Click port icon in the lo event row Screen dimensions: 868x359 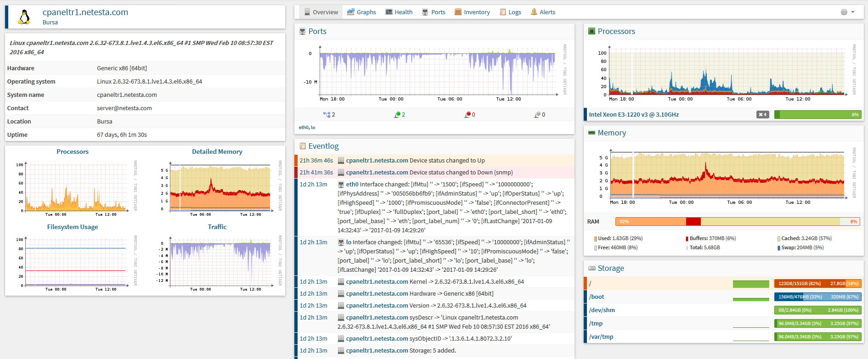coord(341,242)
